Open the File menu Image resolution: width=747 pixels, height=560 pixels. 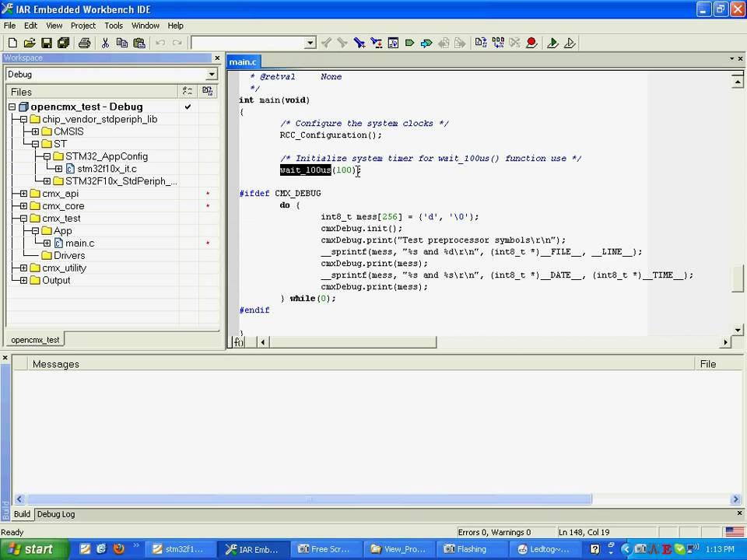click(9, 26)
